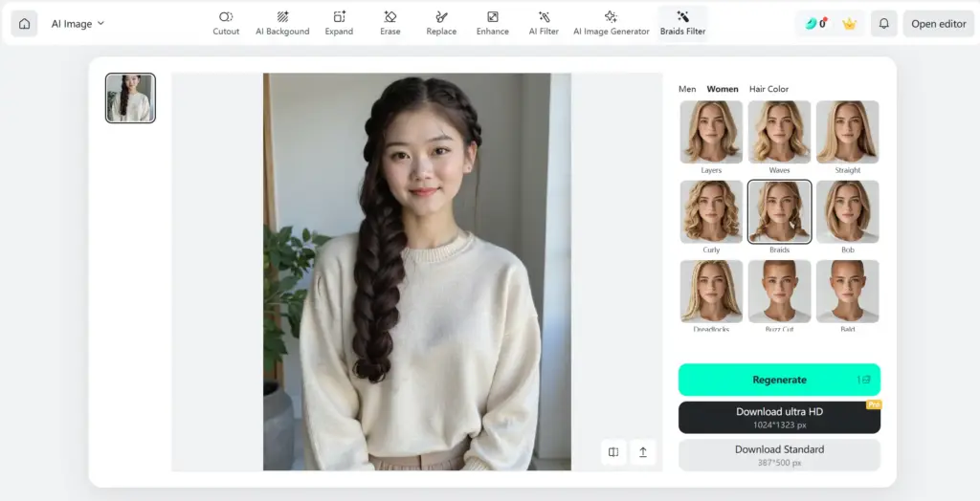Click the Open editor button
Screen dimensions: 980x501
click(x=938, y=24)
